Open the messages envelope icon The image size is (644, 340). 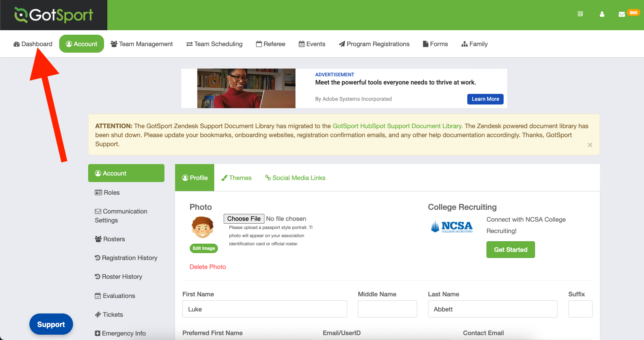tap(622, 14)
